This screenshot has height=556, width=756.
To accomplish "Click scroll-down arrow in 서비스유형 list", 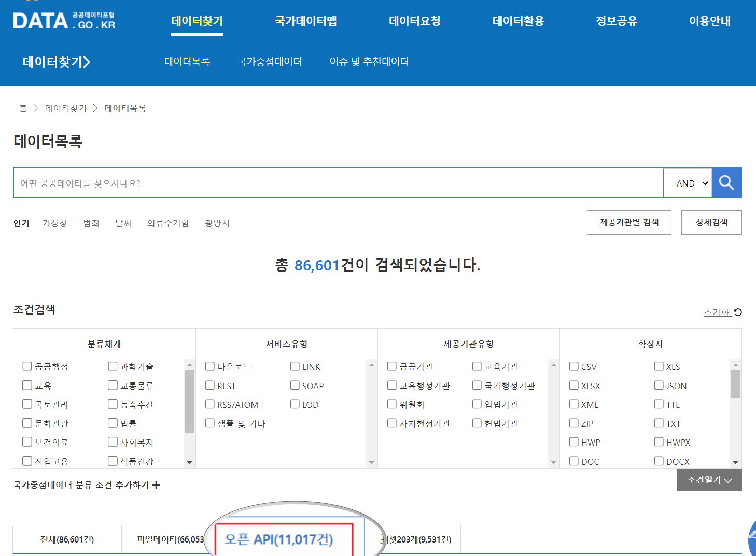I will 372,462.
